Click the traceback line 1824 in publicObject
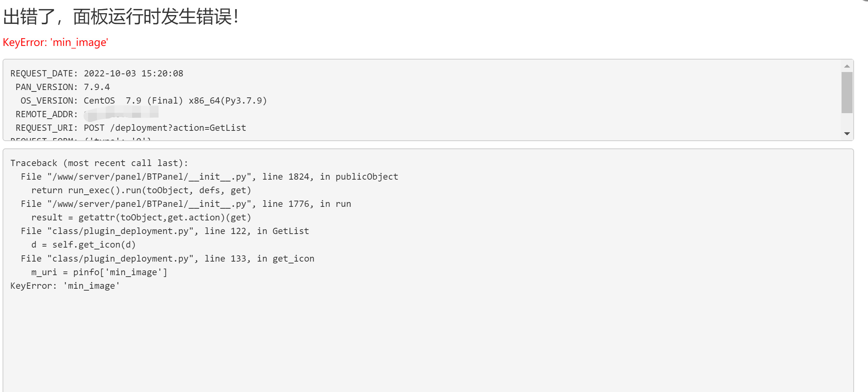The width and height of the screenshot is (868, 392). (x=209, y=177)
